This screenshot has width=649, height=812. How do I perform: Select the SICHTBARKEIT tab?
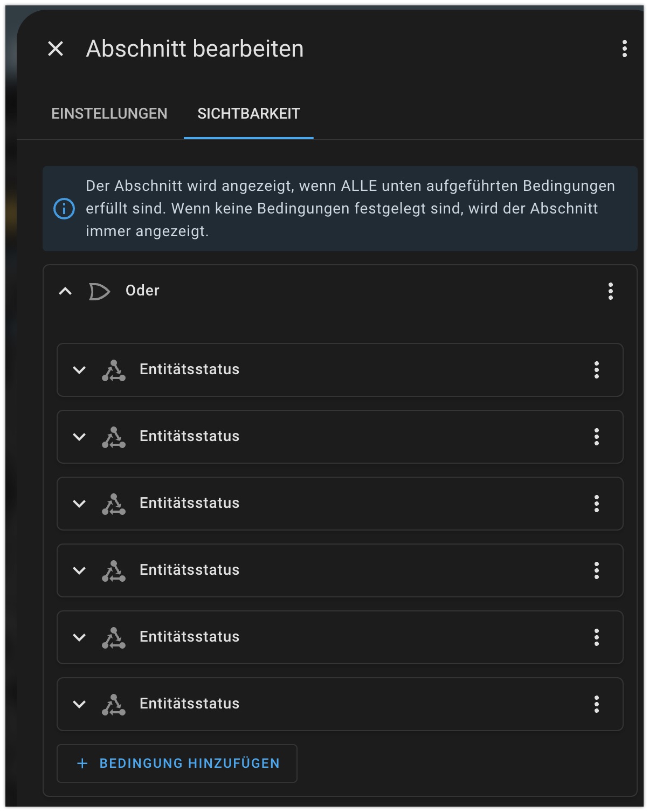pyautogui.click(x=248, y=114)
